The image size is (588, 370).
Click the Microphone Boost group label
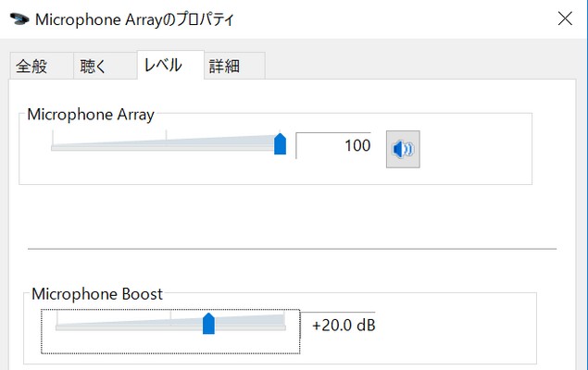click(97, 294)
